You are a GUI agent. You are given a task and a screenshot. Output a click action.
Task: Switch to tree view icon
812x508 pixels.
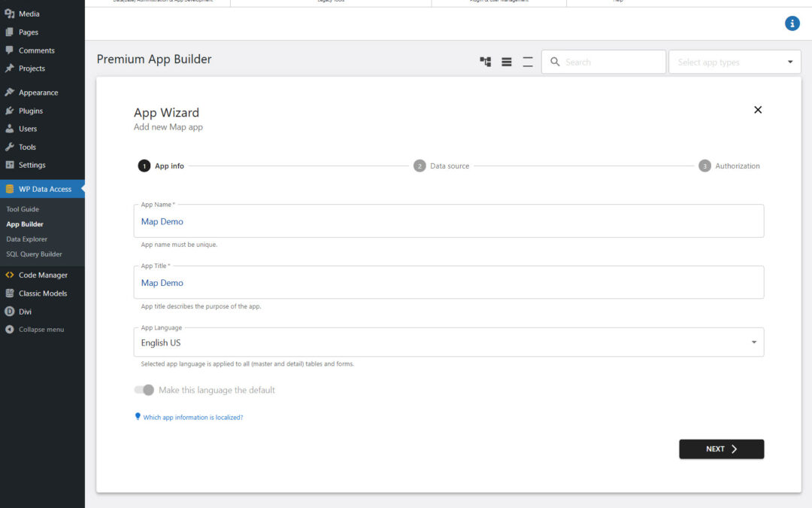(485, 62)
